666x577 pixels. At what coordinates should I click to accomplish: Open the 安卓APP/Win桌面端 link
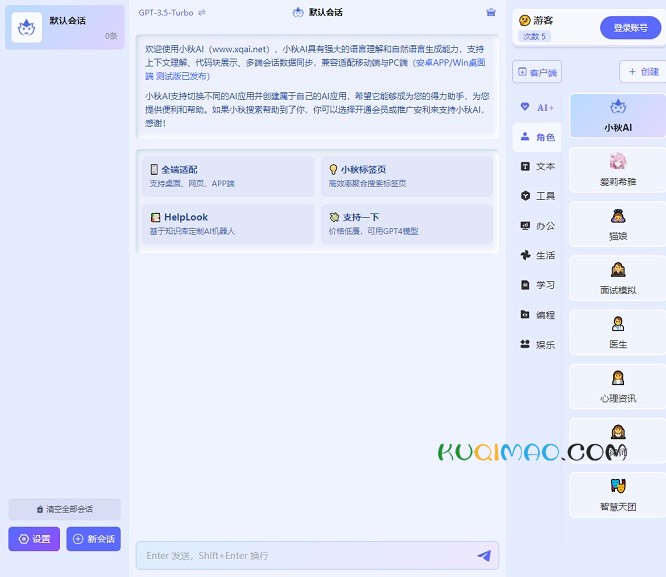[450, 63]
